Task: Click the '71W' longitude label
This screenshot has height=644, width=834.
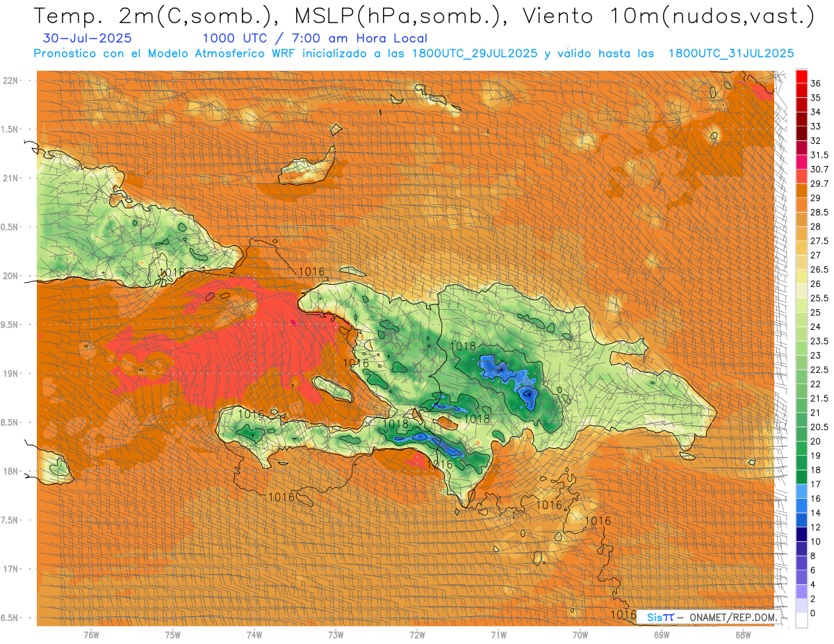Action: pyautogui.click(x=498, y=635)
